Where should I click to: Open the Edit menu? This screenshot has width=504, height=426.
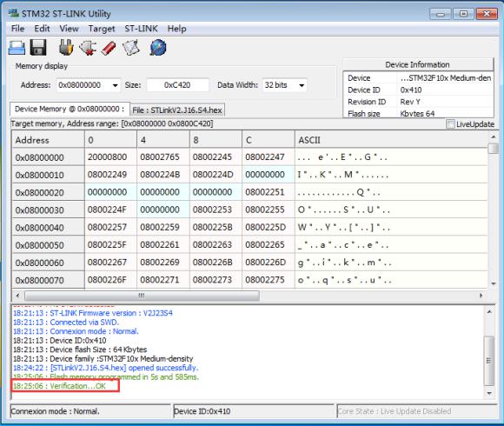point(42,29)
